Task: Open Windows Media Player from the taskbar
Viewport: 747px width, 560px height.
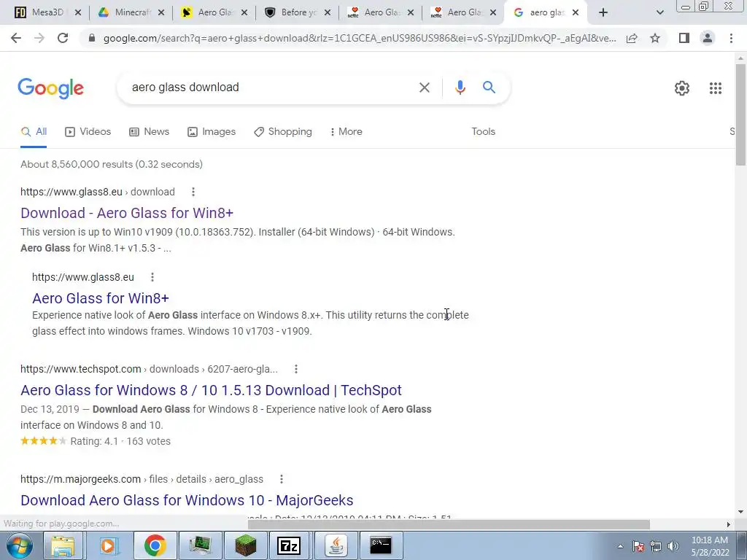Action: [x=108, y=545]
